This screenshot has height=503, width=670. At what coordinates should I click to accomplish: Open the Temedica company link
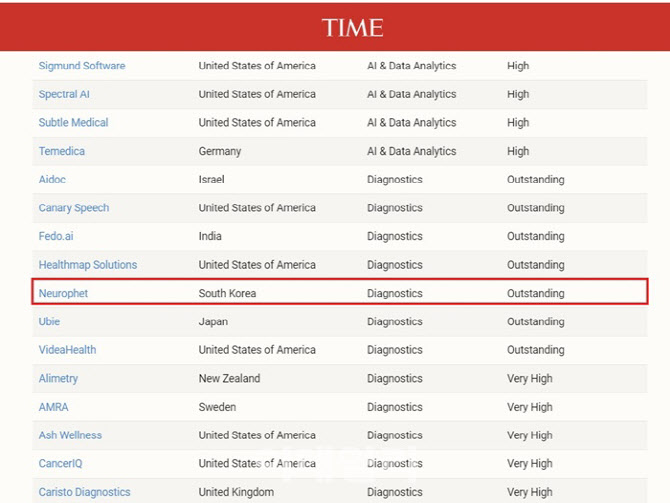[62, 151]
